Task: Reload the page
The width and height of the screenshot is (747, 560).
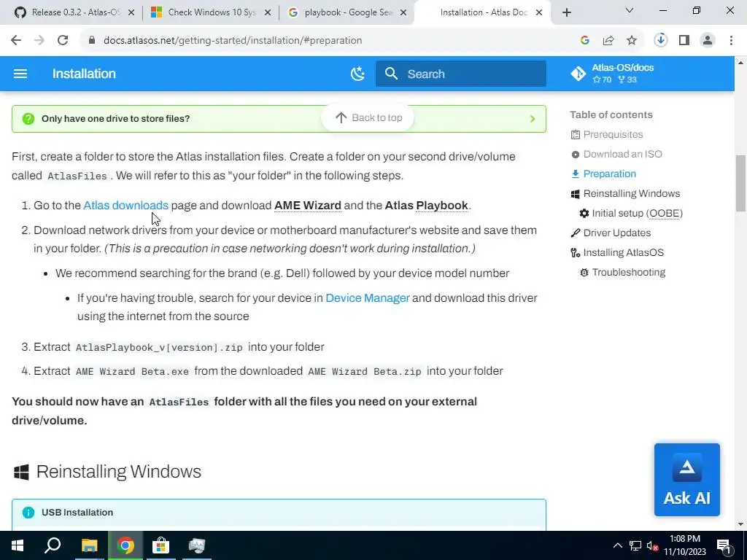Action: pos(63,41)
